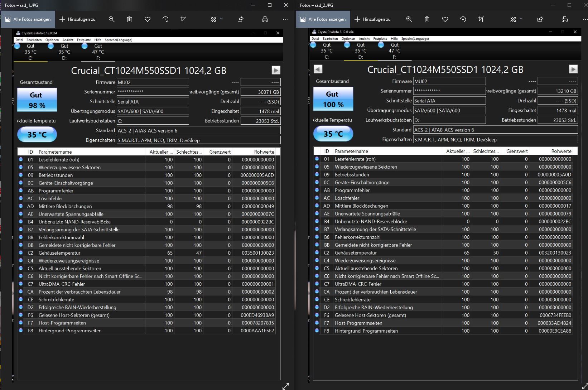This screenshot has width=588, height=390.
Task: Click the next disk arrow in the ssd_2 screenshot
Action: (x=573, y=69)
